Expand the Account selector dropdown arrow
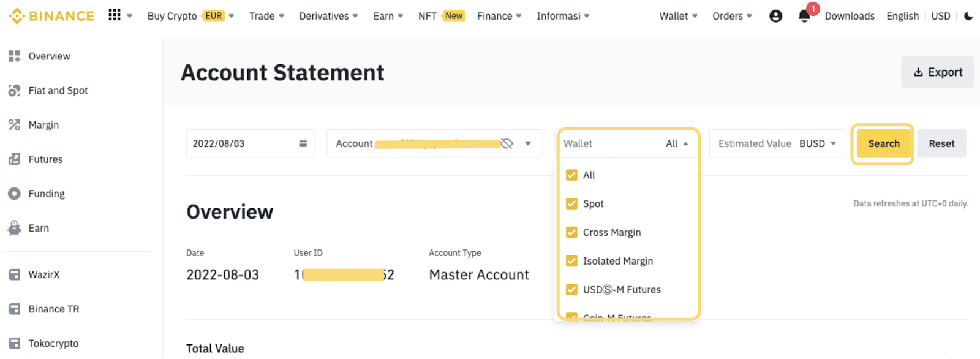The image size is (980, 359). click(528, 143)
